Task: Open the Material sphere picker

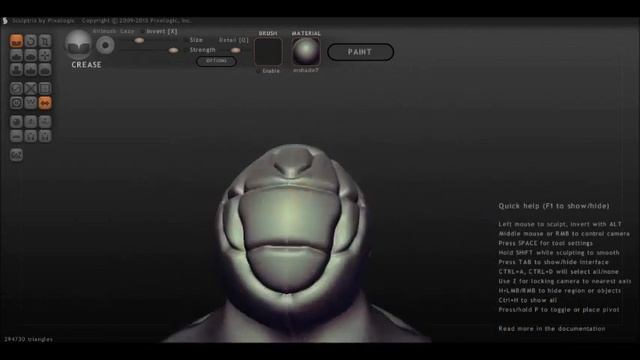Action: pyautogui.click(x=306, y=52)
